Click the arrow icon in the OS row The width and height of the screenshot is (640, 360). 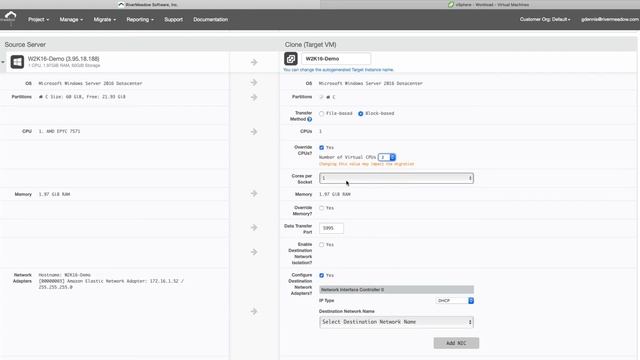254,82
